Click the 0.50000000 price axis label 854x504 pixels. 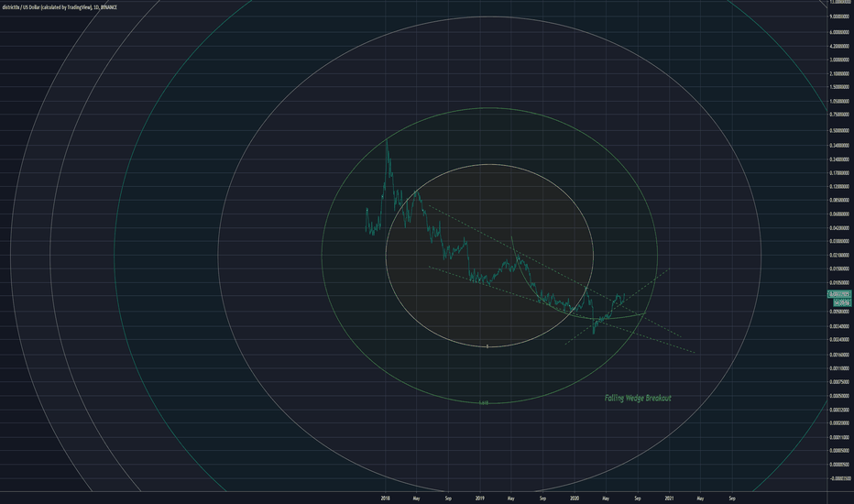839,130
